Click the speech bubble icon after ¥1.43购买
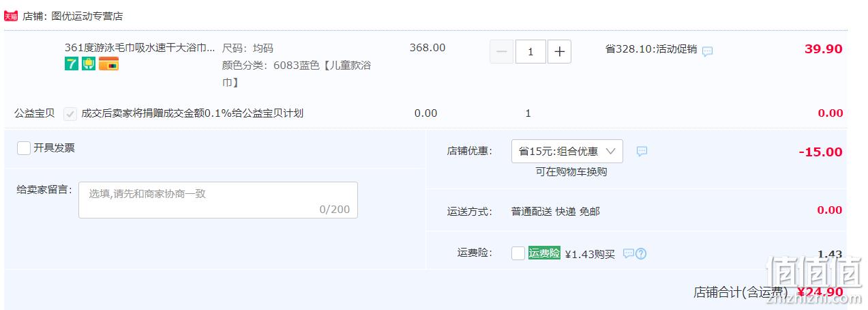 [x=628, y=253]
